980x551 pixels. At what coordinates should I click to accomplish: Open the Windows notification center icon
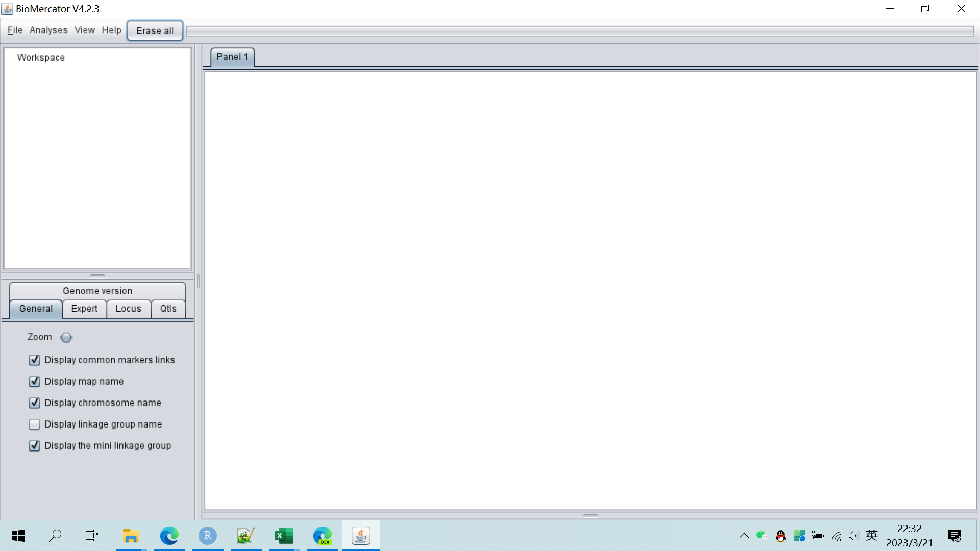(954, 536)
